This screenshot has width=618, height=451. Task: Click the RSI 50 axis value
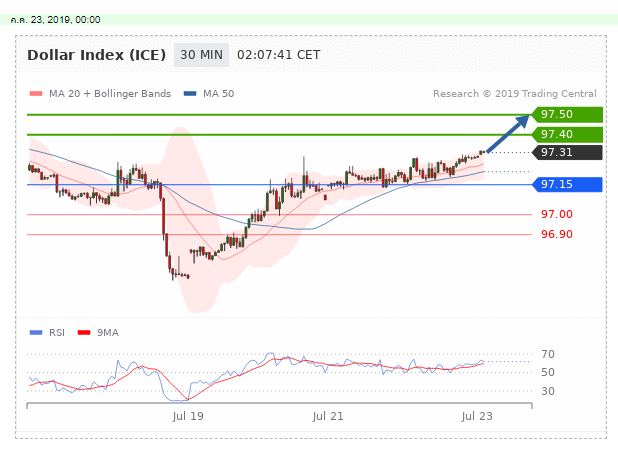548,372
